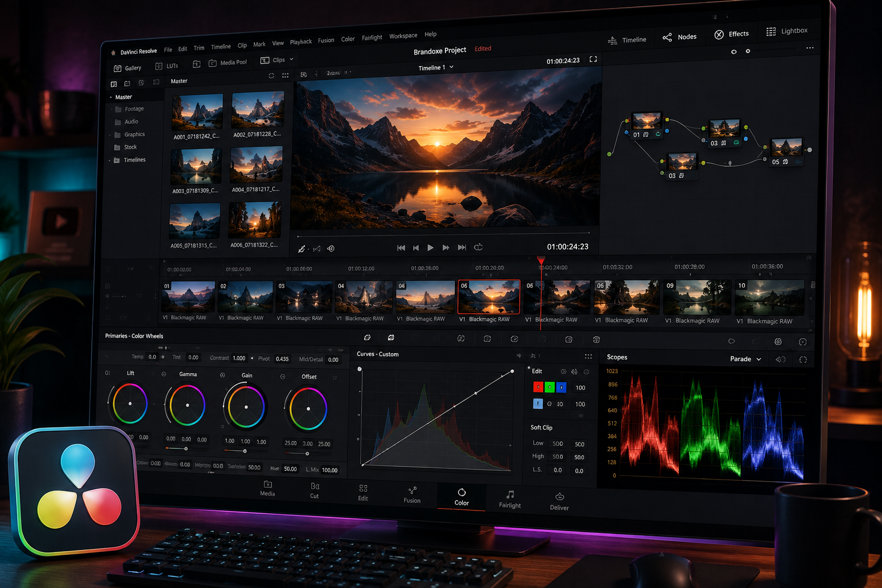Image resolution: width=882 pixels, height=588 pixels.
Task: Open the Curves panel options dots
Action: [588, 357]
